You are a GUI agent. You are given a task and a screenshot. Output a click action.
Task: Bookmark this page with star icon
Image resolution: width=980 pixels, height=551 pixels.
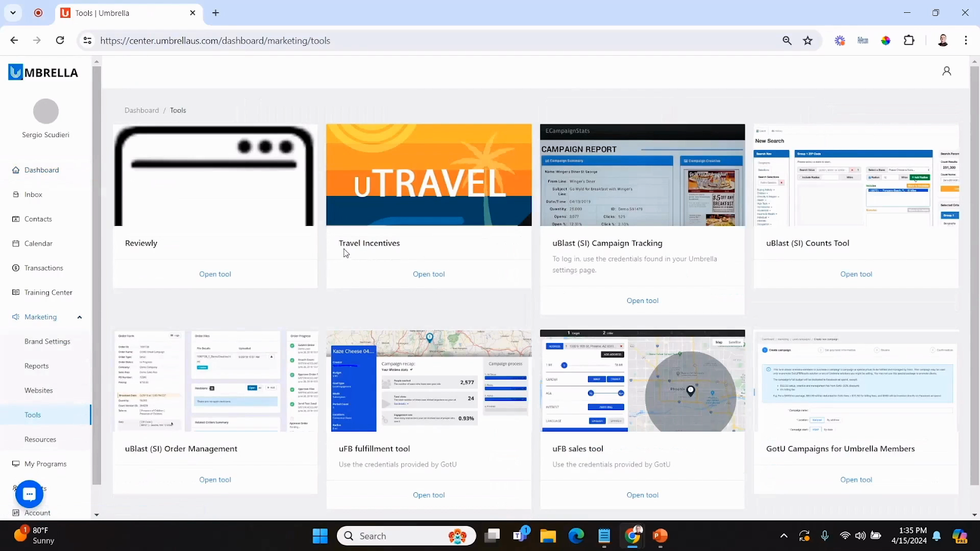(x=808, y=40)
